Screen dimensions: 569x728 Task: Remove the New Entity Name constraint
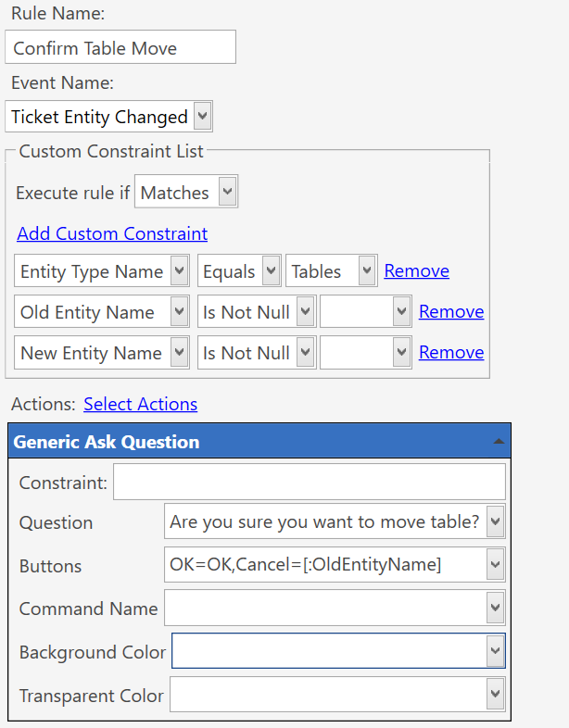tap(450, 353)
